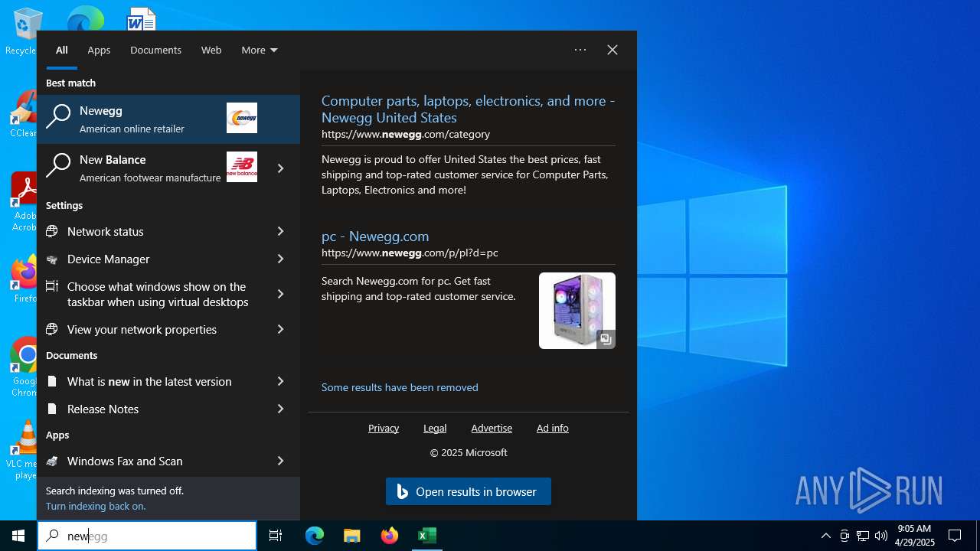Open Network status setting
The width and height of the screenshot is (980, 551).
(150, 231)
